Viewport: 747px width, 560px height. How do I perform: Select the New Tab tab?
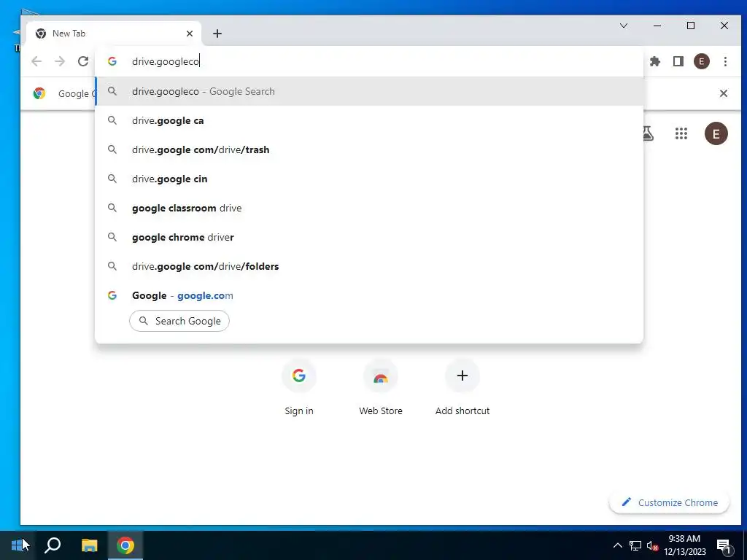click(113, 34)
